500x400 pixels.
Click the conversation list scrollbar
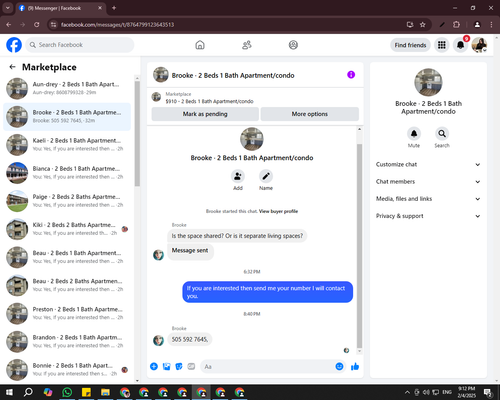[x=137, y=133]
